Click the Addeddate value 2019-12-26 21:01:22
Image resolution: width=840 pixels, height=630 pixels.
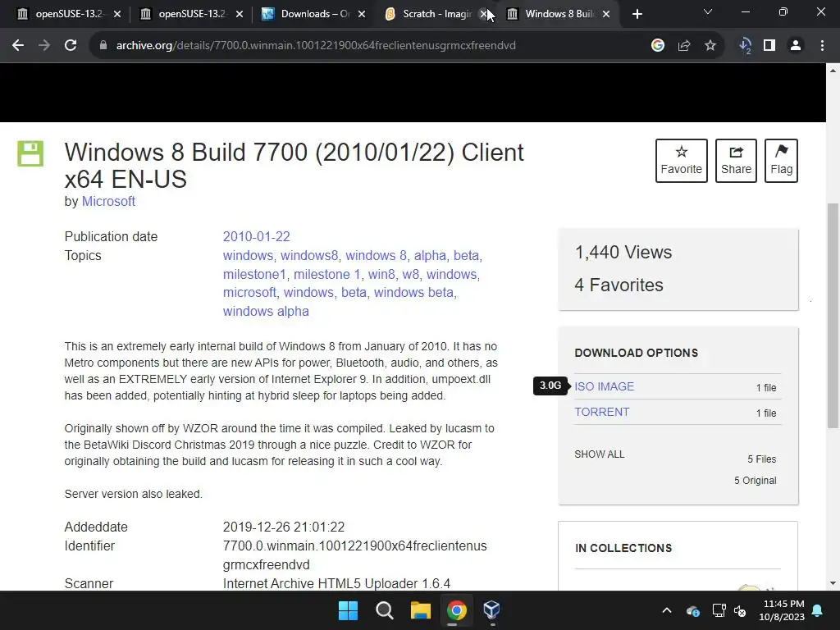click(x=283, y=527)
